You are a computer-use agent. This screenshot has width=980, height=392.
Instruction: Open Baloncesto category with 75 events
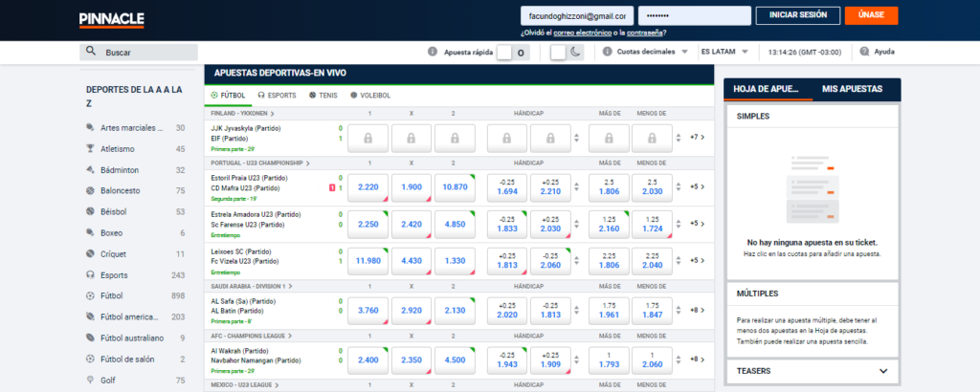[136, 191]
